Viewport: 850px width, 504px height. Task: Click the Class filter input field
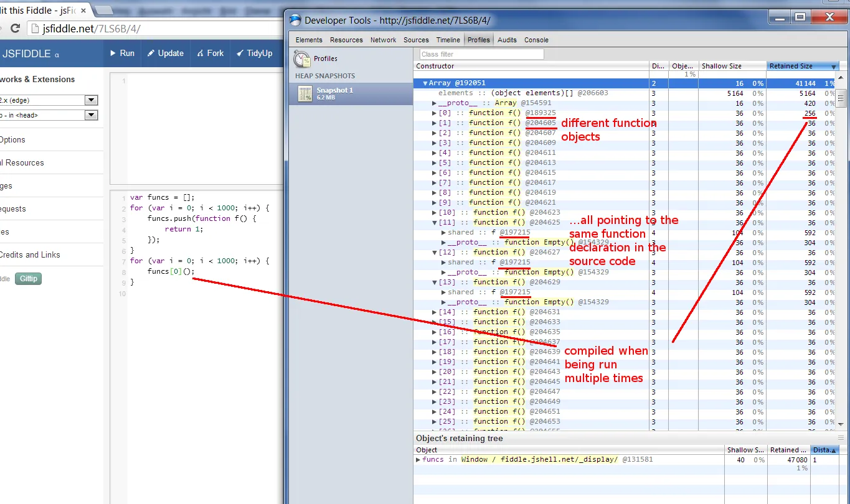click(x=481, y=55)
